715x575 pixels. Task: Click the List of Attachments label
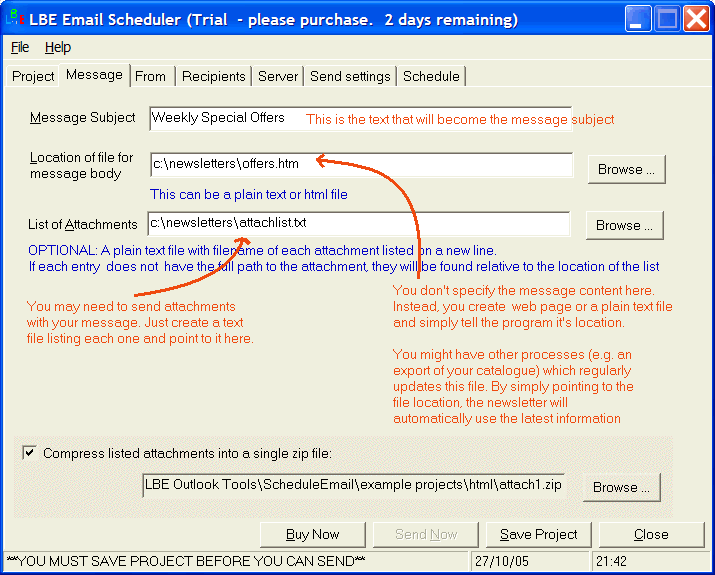83,224
